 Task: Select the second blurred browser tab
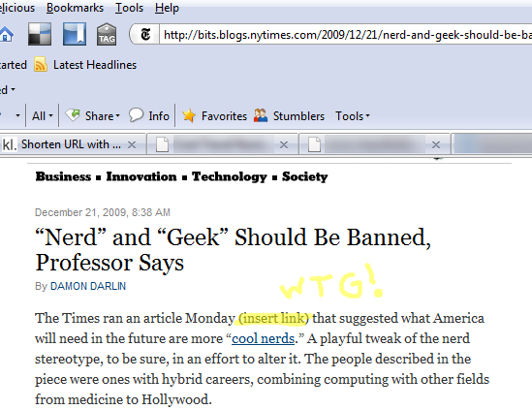pos(223,145)
